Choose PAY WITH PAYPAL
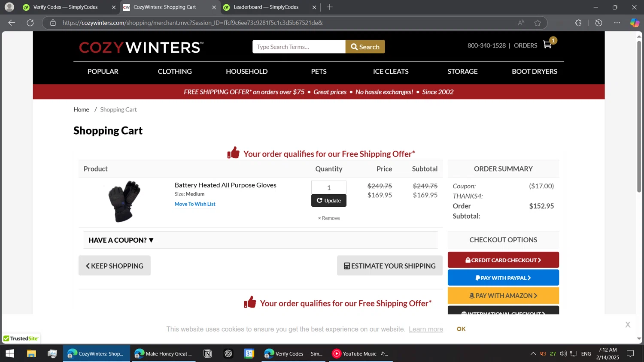 503,278
